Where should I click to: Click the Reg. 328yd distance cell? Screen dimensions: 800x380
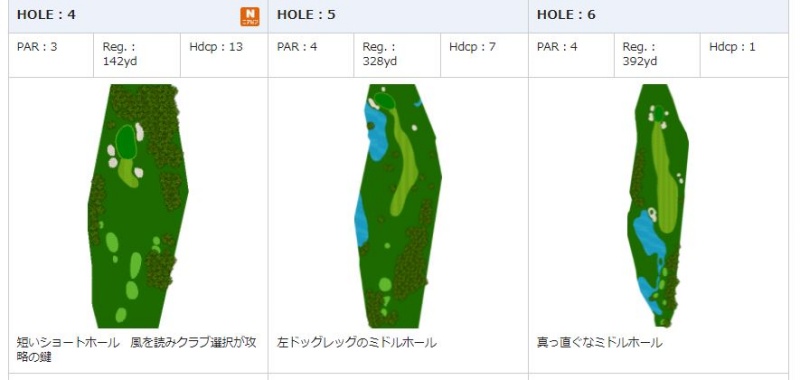point(397,56)
